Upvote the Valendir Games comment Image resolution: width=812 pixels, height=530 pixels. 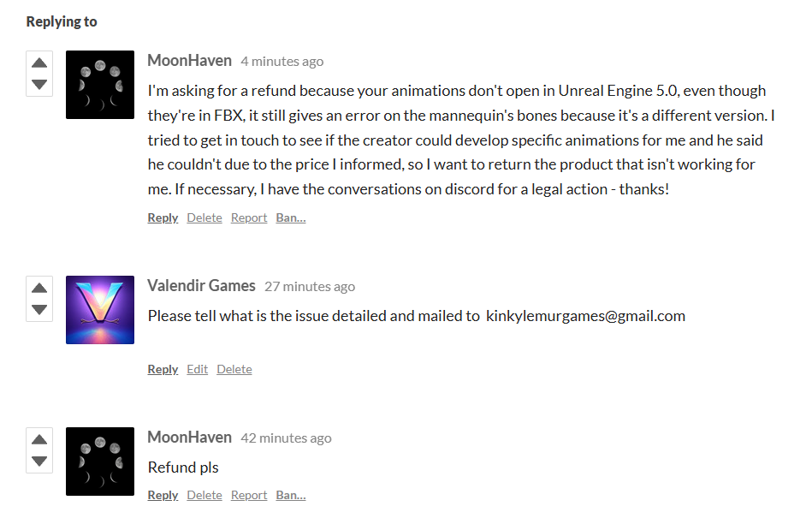(x=39, y=288)
